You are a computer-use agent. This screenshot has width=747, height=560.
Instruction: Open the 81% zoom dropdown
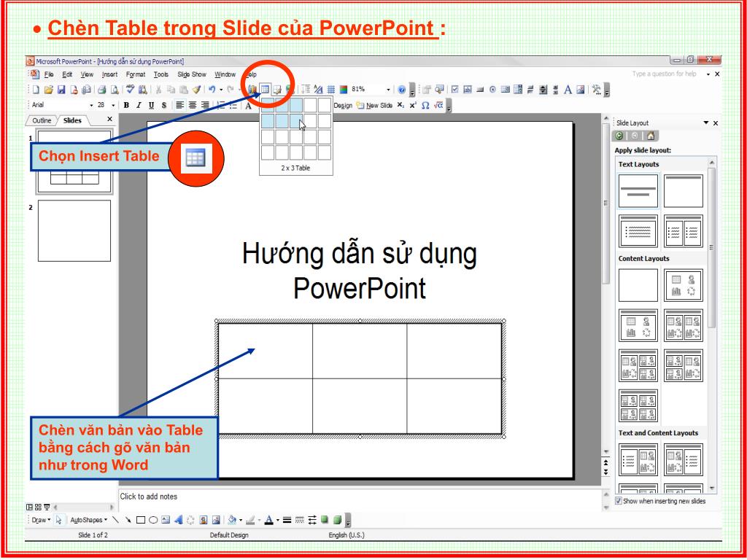pyautogui.click(x=388, y=90)
